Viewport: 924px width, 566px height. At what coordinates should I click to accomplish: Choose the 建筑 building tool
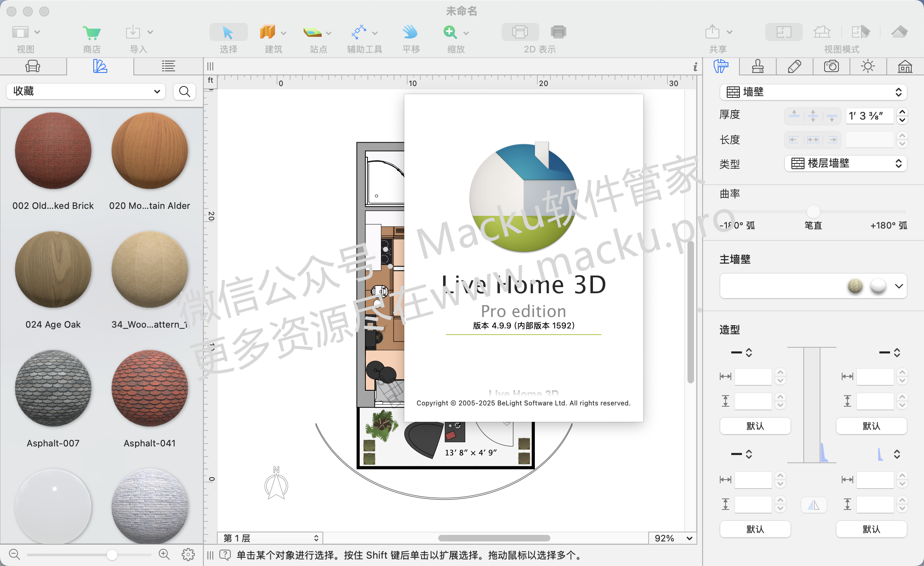point(267,32)
